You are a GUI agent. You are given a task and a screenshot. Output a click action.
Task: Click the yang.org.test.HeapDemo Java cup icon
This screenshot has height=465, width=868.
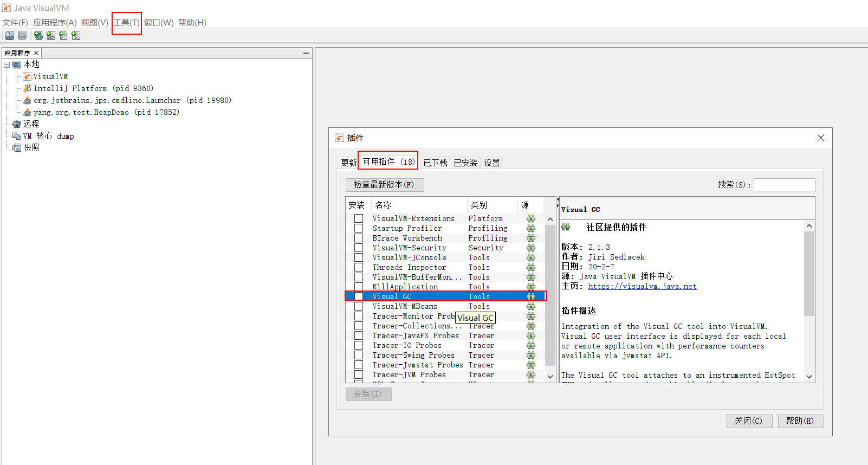pos(27,112)
